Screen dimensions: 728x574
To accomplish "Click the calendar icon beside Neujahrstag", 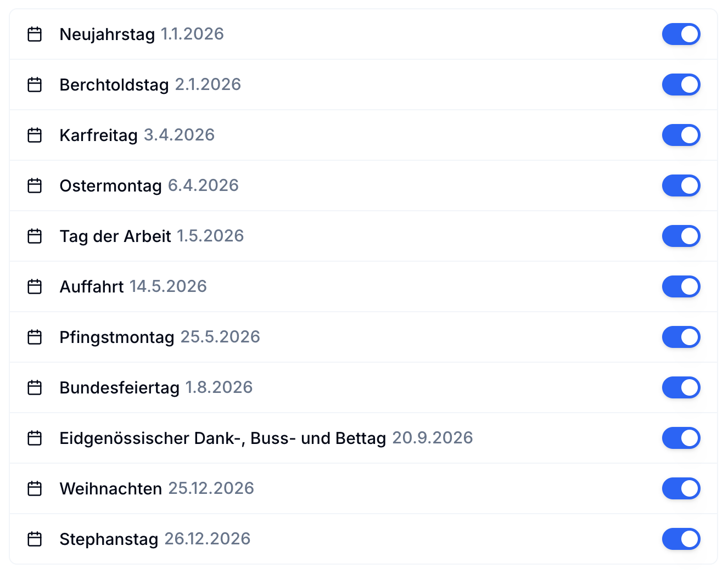I will [35, 34].
